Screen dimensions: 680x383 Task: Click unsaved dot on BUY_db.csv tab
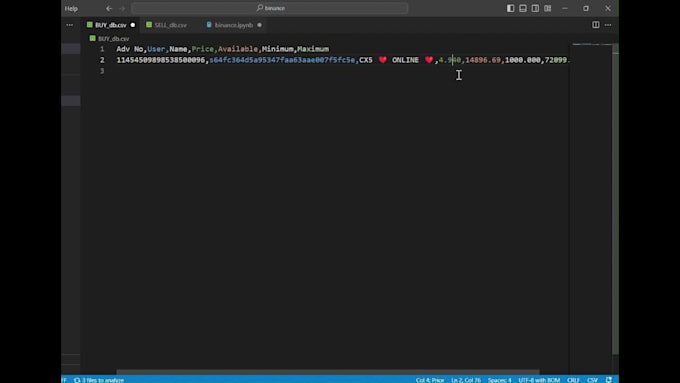click(x=133, y=25)
